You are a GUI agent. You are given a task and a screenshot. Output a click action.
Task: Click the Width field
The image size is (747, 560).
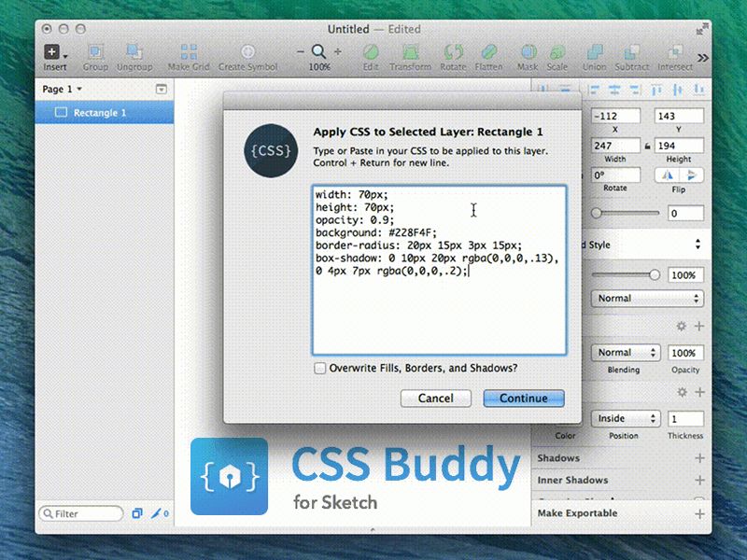(x=615, y=146)
